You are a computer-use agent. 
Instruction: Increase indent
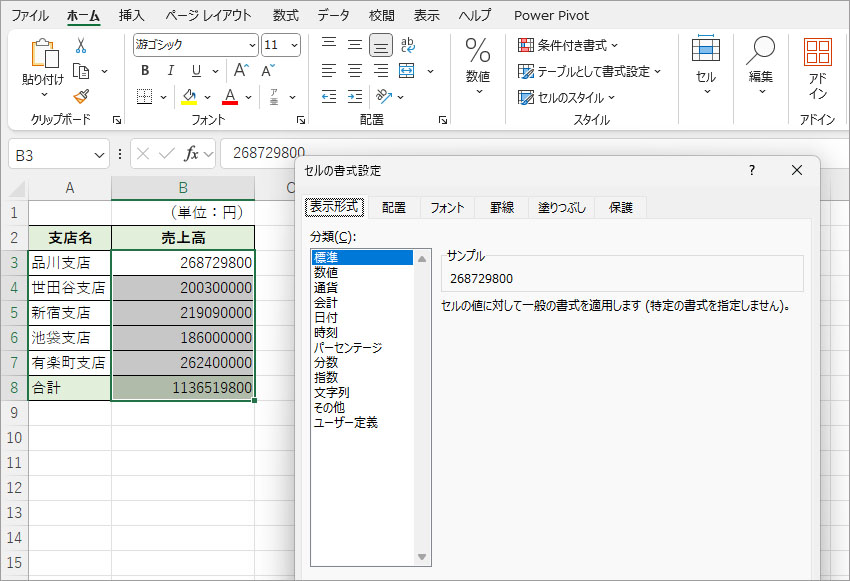[355, 97]
